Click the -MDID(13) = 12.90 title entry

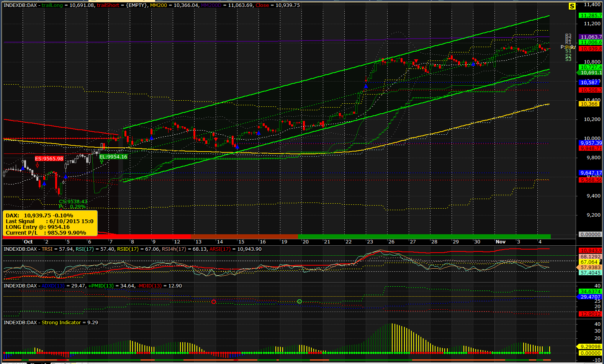pyautogui.click(x=160, y=286)
